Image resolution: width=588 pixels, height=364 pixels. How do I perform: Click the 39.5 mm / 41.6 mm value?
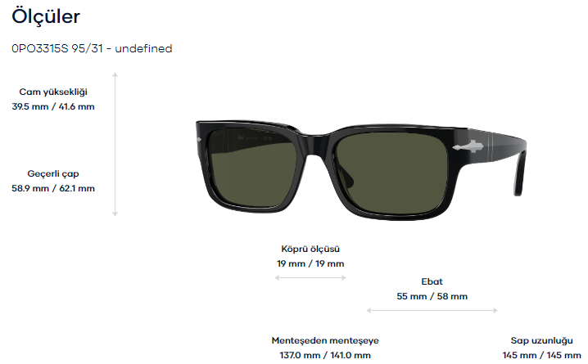click(x=53, y=106)
